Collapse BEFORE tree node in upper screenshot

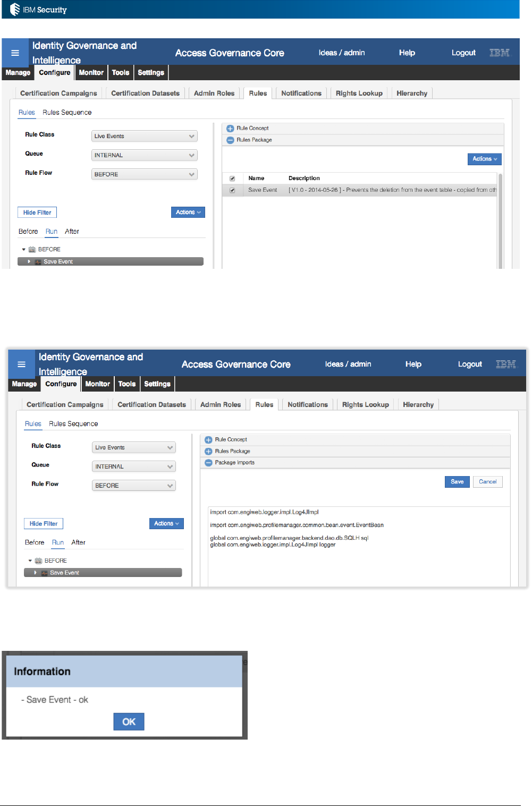pyautogui.click(x=24, y=249)
